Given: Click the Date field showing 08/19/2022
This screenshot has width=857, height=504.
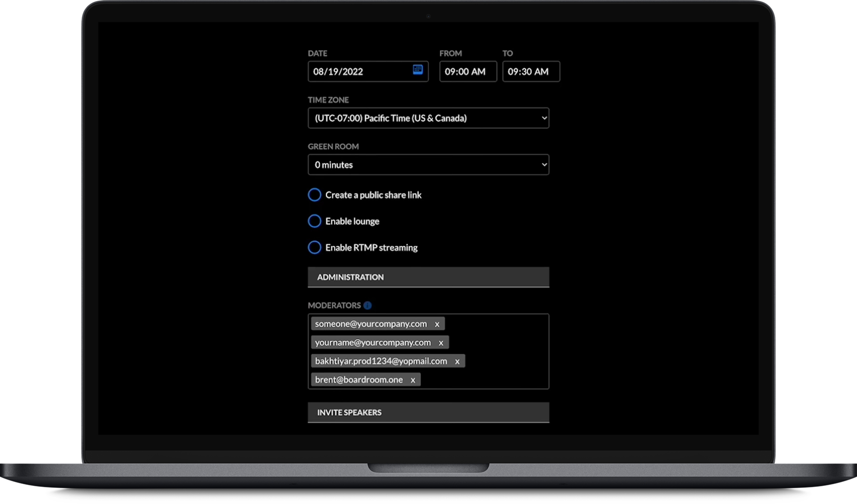Looking at the screenshot, I should tap(368, 72).
